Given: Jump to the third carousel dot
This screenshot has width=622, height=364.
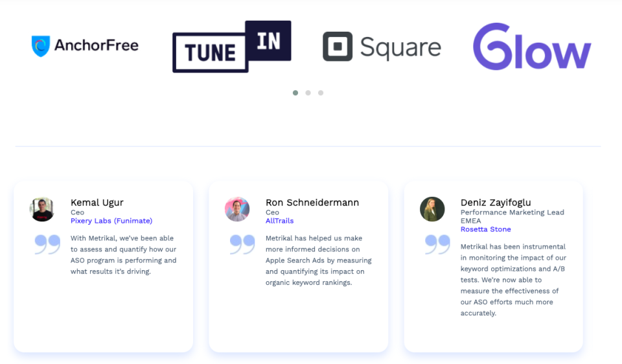Looking at the screenshot, I should pyautogui.click(x=321, y=93).
